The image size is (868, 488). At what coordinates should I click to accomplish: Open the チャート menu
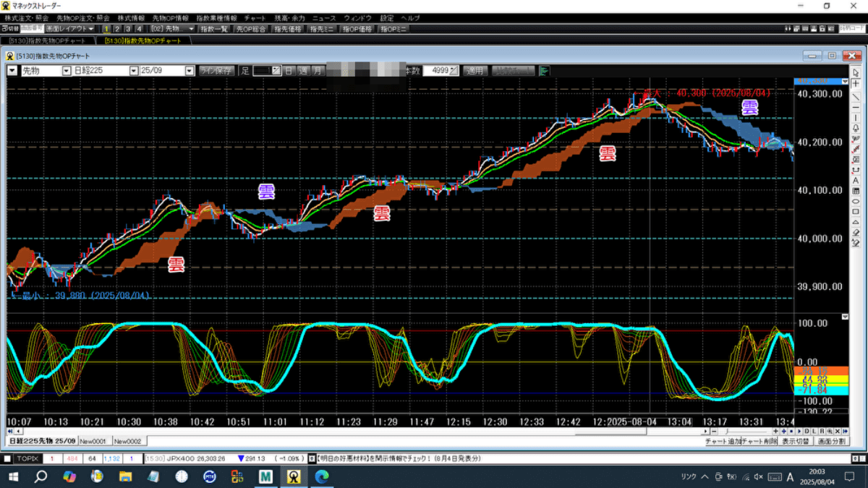pos(255,17)
